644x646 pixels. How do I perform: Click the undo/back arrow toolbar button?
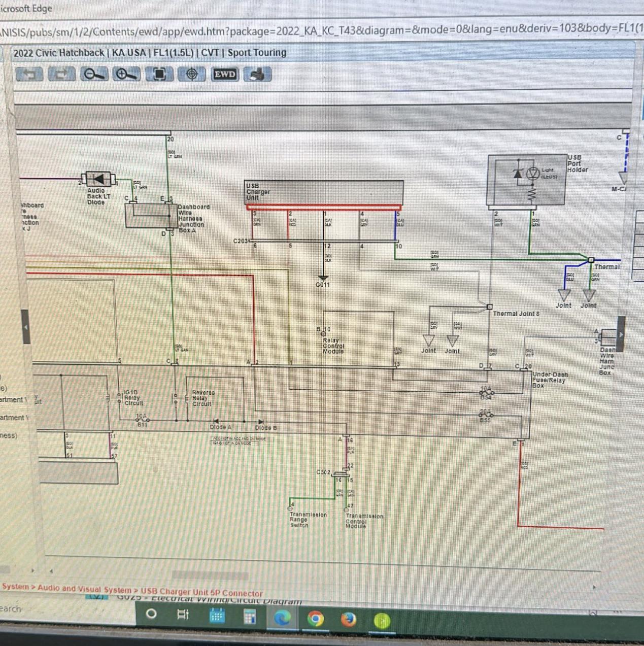tap(29, 75)
